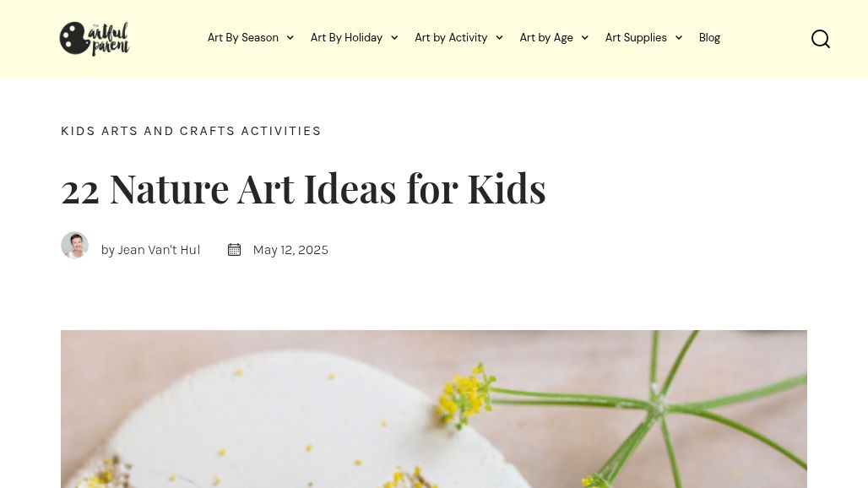Image resolution: width=868 pixels, height=488 pixels.
Task: Open the Art by Age menu
Action: pos(546,37)
